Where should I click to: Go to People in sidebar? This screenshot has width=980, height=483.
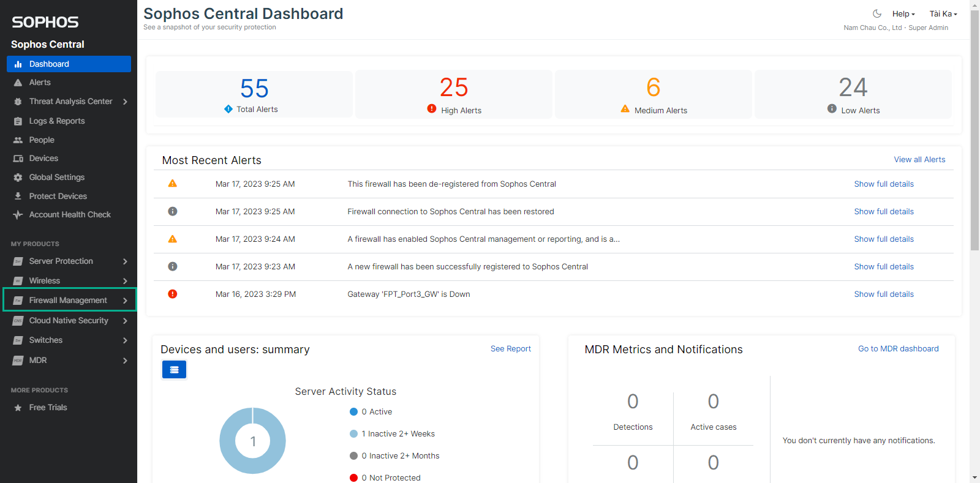click(42, 140)
